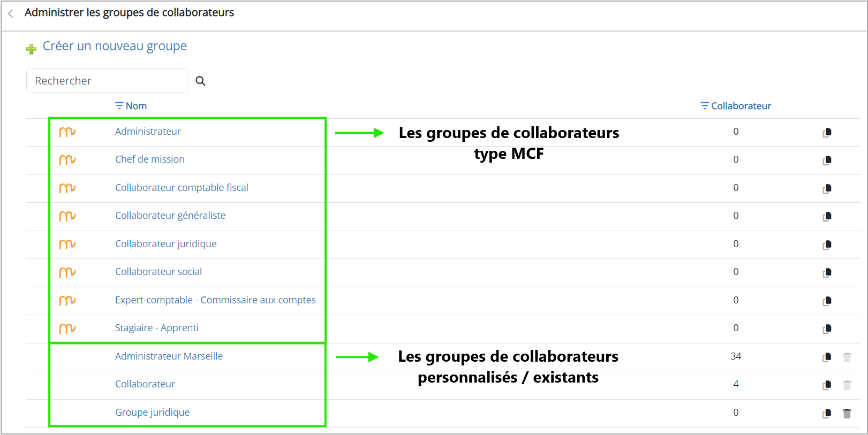Image resolution: width=868 pixels, height=435 pixels.
Task: Select the Collaborateur généraliste group
Action: tap(170, 216)
